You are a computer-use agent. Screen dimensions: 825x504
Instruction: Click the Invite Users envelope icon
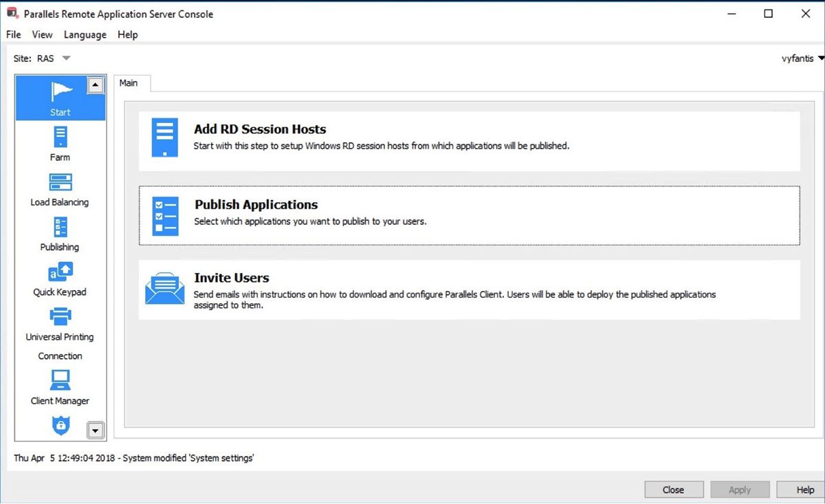164,289
